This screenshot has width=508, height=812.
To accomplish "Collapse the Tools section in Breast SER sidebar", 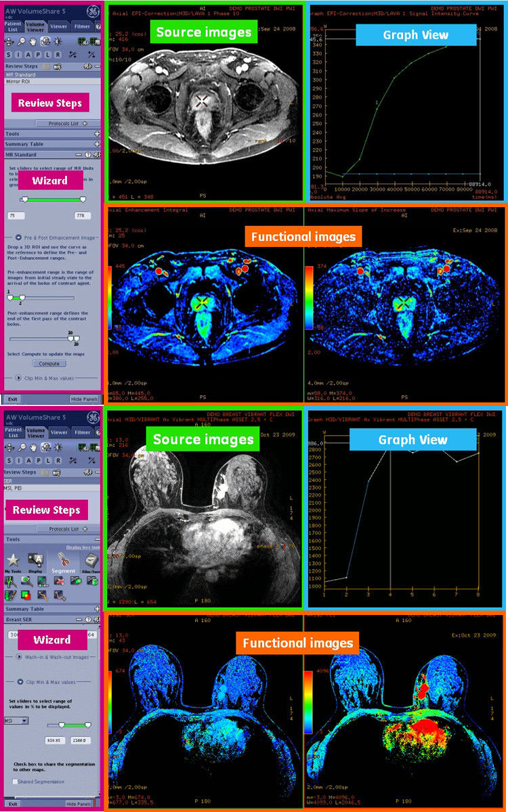I will click(x=97, y=539).
